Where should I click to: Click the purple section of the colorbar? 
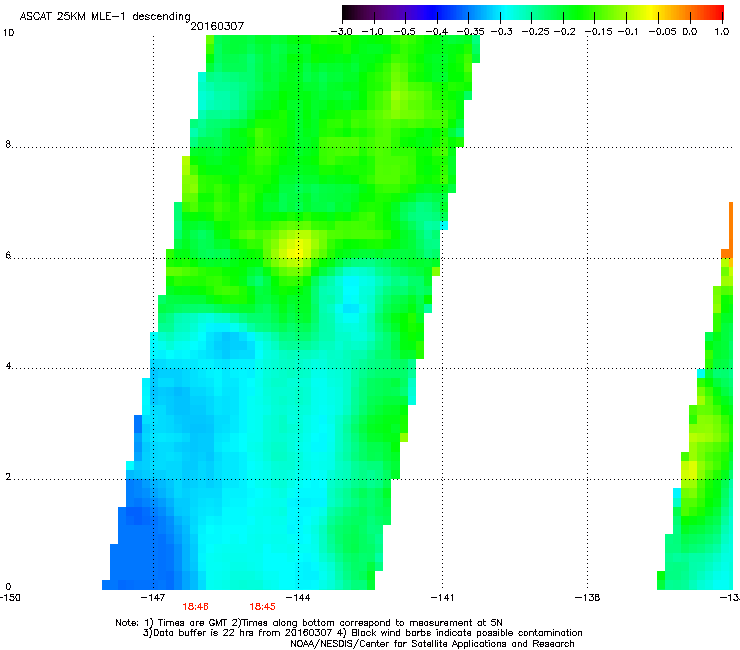pyautogui.click(x=396, y=12)
